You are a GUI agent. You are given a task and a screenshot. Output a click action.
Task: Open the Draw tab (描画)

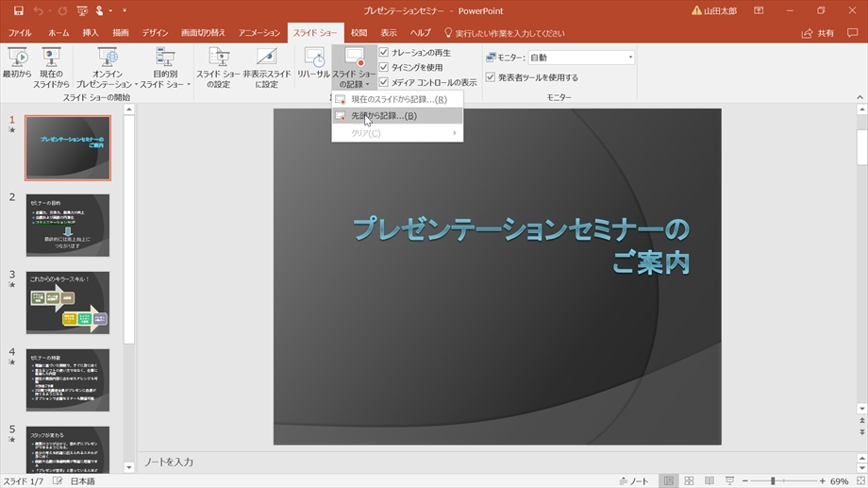[x=120, y=33]
